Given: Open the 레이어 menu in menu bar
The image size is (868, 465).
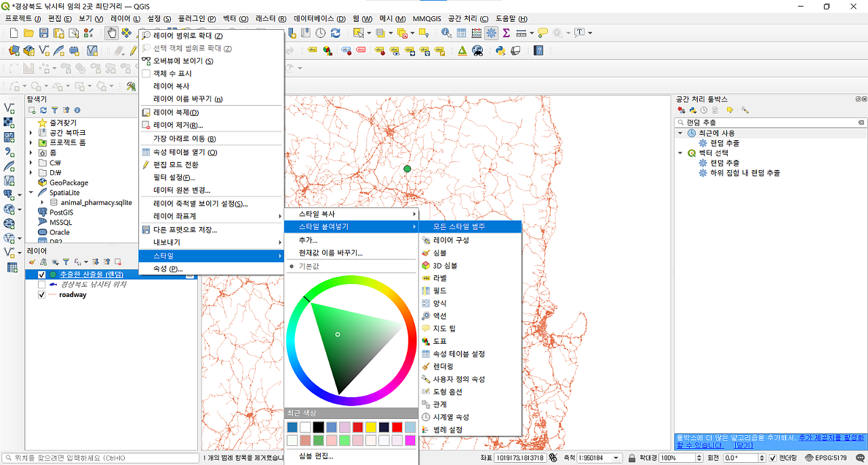Looking at the screenshot, I should [125, 18].
